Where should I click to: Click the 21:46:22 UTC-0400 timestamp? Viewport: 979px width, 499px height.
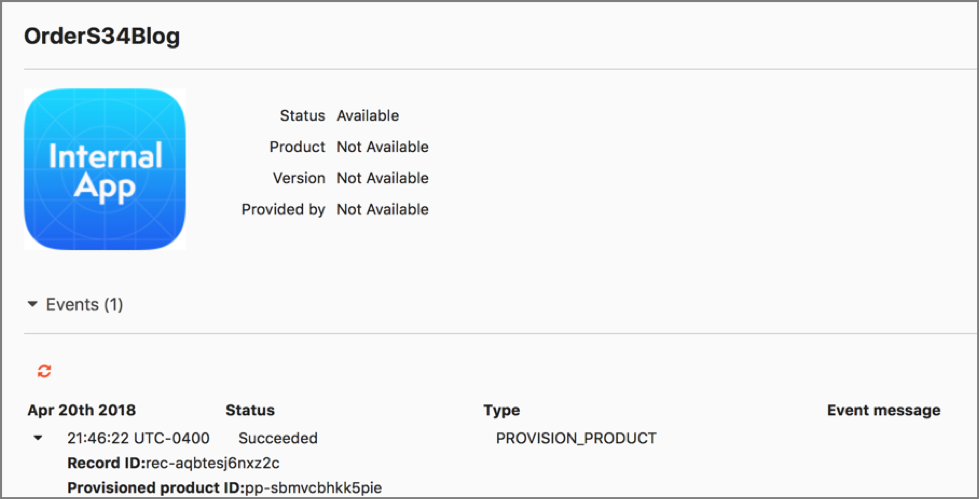tap(138, 438)
